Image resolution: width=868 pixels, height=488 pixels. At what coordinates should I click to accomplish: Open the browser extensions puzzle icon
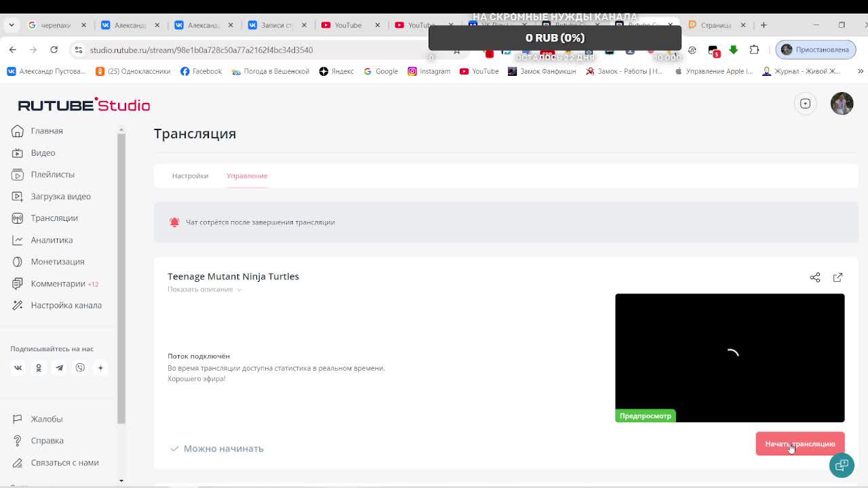[754, 49]
